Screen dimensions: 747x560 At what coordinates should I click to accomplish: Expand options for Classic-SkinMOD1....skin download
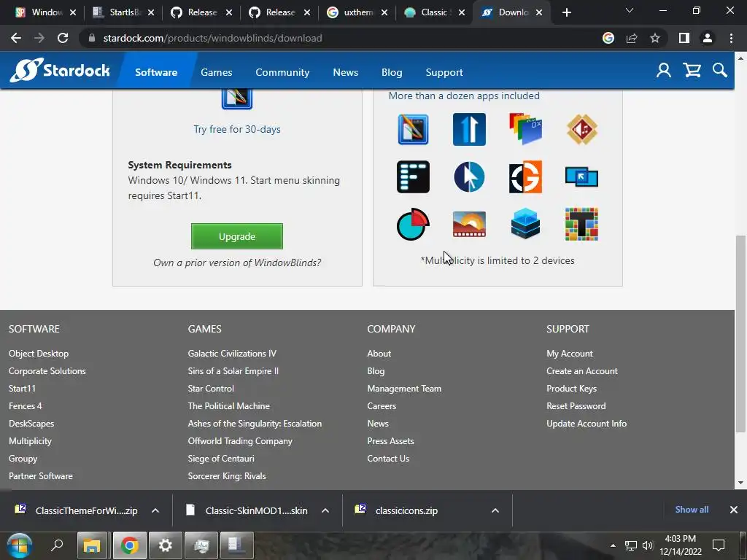pos(325,510)
